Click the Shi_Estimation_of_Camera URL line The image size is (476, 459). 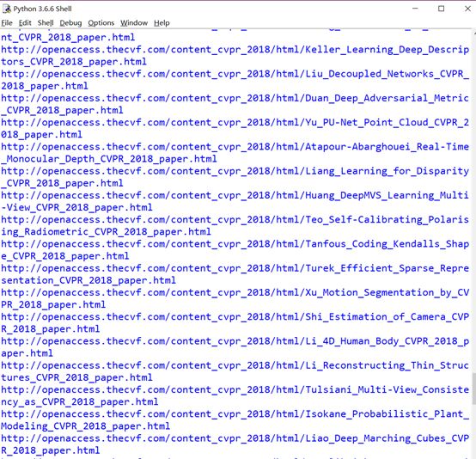pos(235,317)
